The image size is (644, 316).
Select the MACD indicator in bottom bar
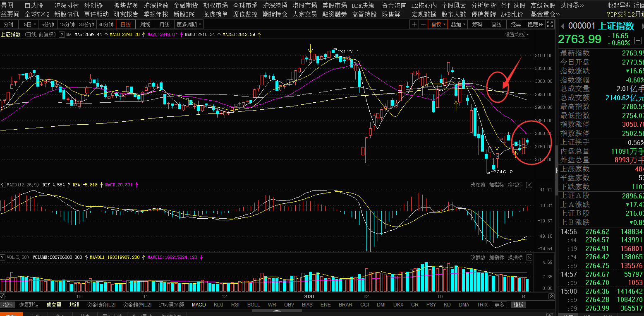(199, 305)
